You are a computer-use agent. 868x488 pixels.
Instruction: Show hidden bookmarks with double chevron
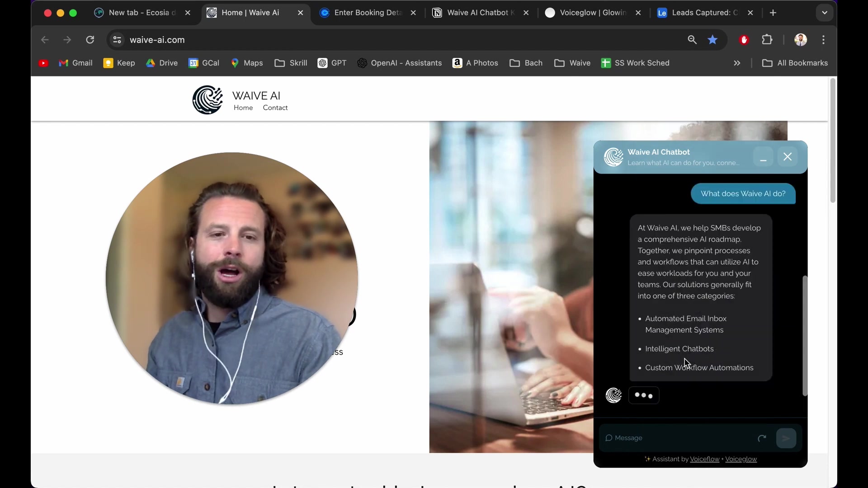(737, 63)
